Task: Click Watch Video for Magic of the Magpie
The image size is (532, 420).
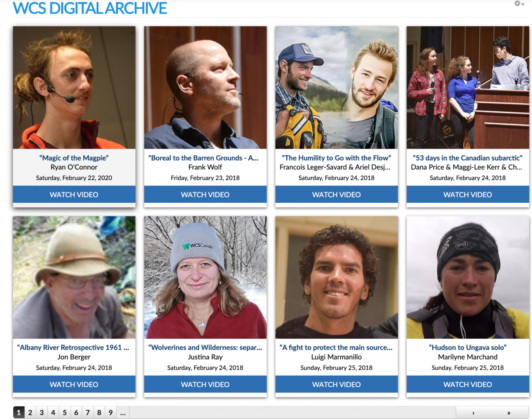Action: (x=74, y=194)
